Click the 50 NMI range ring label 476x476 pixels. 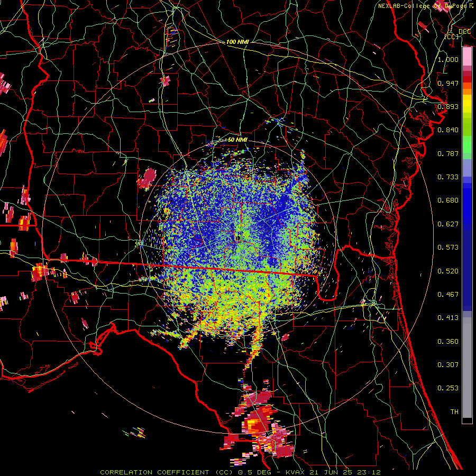237,140
